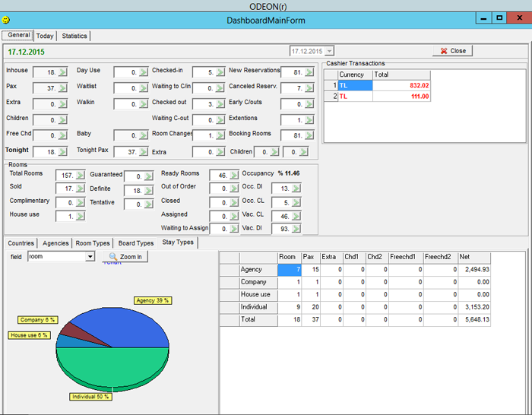
Task: Switch to the General tab
Action: point(18,35)
